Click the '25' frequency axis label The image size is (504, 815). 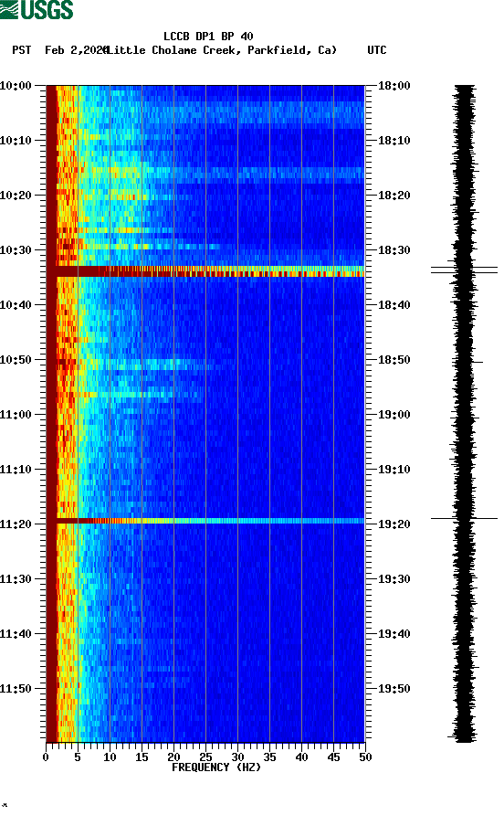205,757
